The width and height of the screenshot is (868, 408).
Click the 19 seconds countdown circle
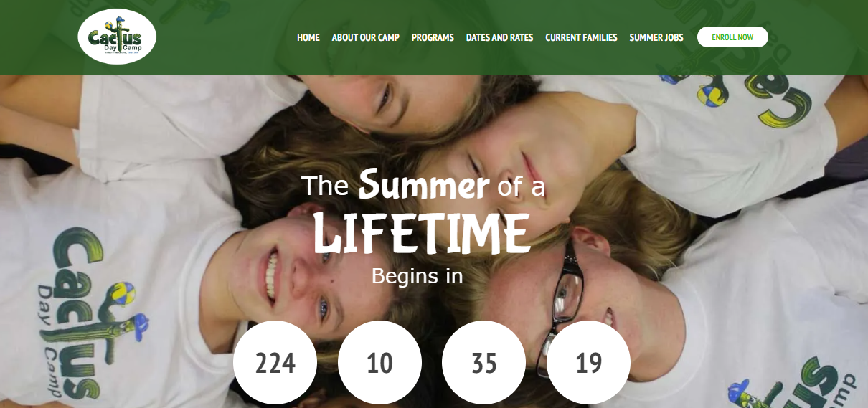coord(588,363)
